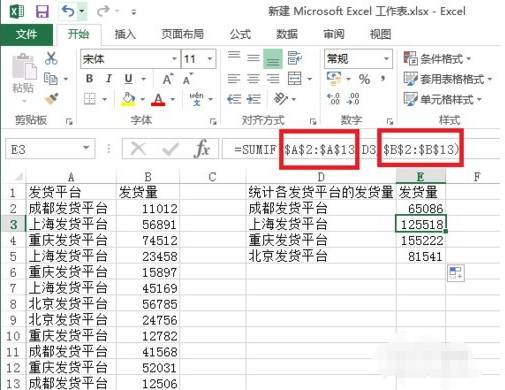This screenshot has width=505, height=390.
Task: Click the Increase Indent icon
Action: (254, 99)
